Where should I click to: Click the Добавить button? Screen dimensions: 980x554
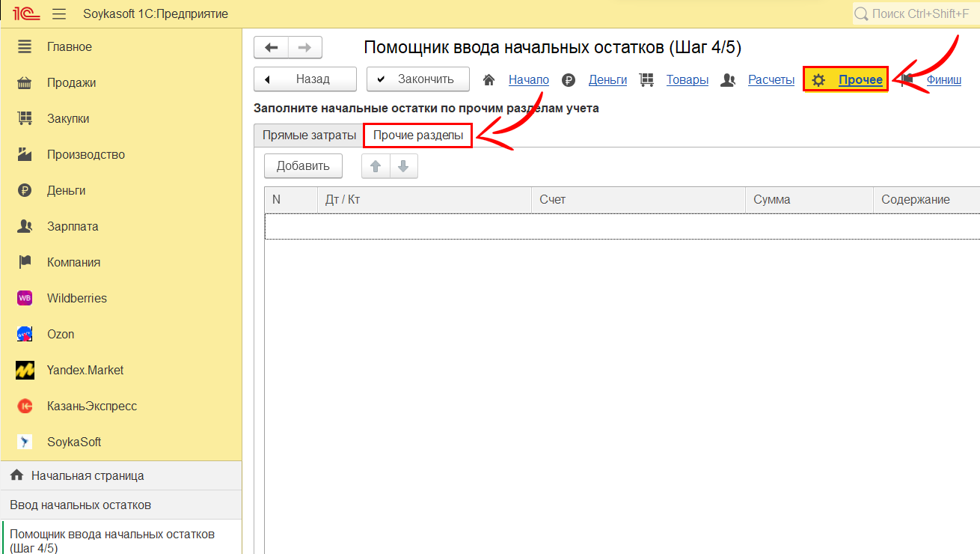coord(303,166)
